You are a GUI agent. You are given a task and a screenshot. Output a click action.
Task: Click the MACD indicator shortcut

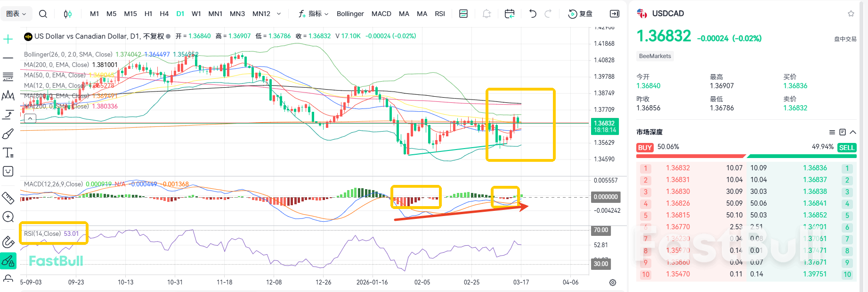coord(381,14)
